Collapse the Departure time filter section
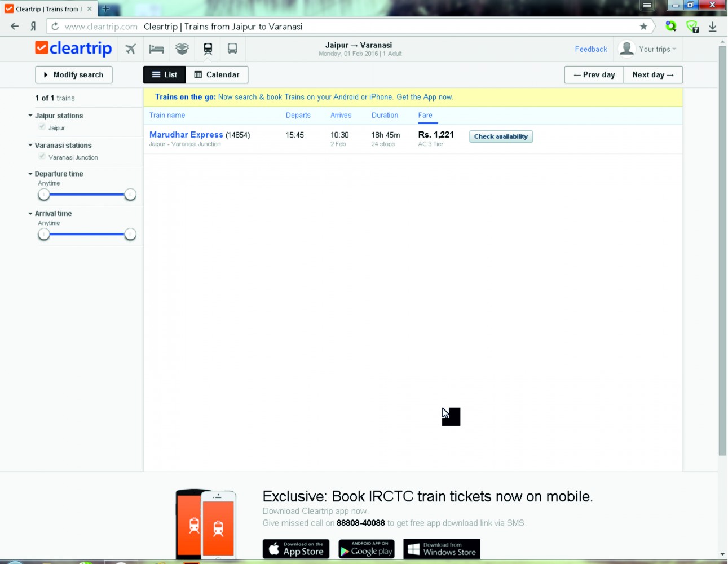 point(31,174)
